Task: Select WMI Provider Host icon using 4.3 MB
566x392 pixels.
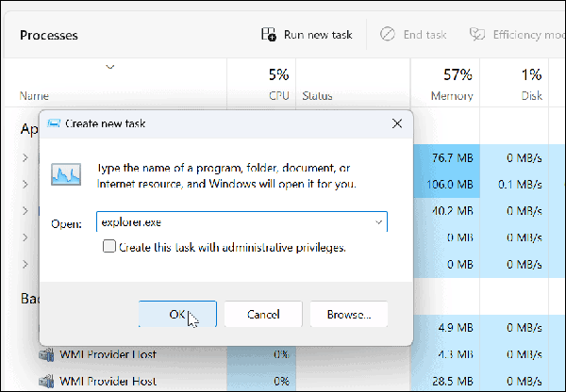Action: coord(45,355)
